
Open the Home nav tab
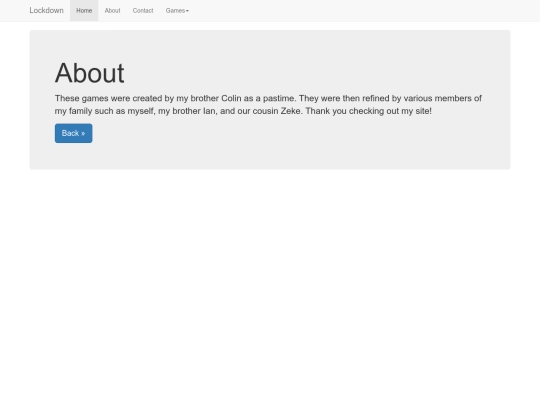(x=84, y=11)
